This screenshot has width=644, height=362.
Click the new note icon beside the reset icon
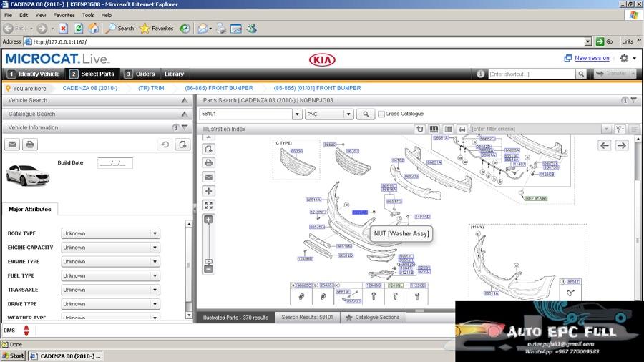(x=182, y=145)
